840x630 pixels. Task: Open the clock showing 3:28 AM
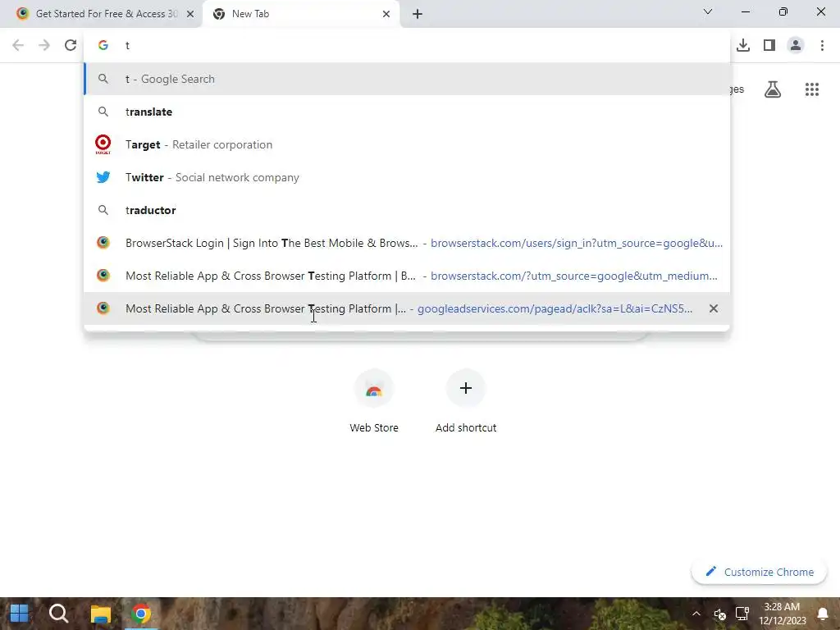point(782,614)
